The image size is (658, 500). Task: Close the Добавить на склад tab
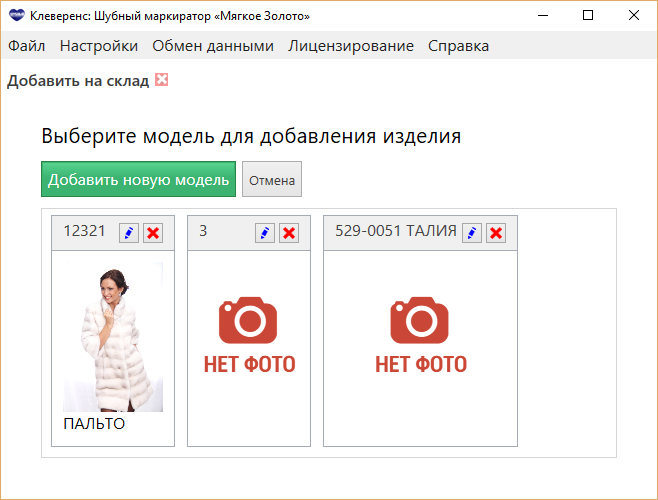(x=162, y=79)
